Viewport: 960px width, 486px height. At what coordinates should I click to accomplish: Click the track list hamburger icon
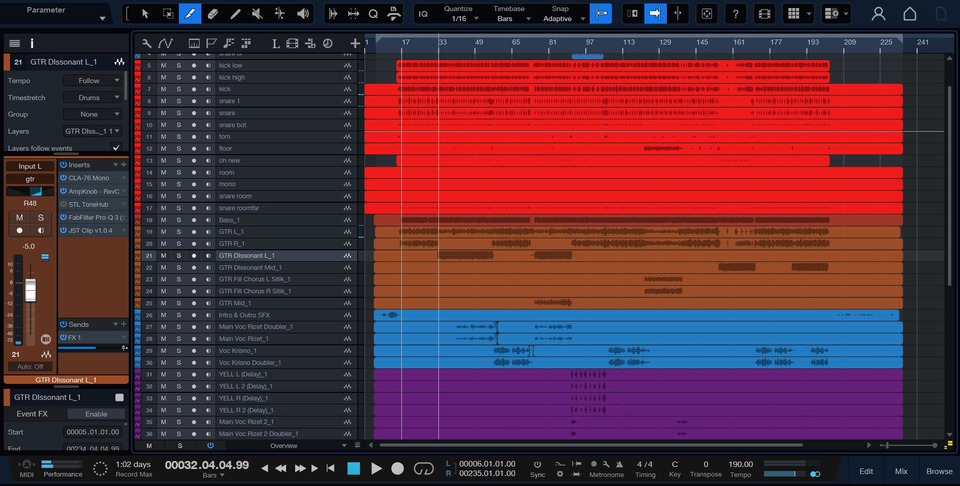(x=15, y=43)
